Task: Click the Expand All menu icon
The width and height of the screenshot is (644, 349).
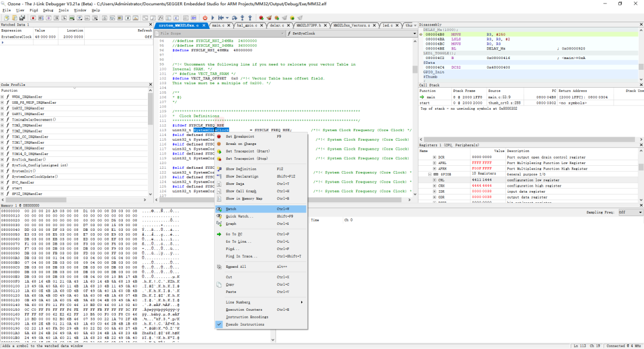Action: coord(219,267)
